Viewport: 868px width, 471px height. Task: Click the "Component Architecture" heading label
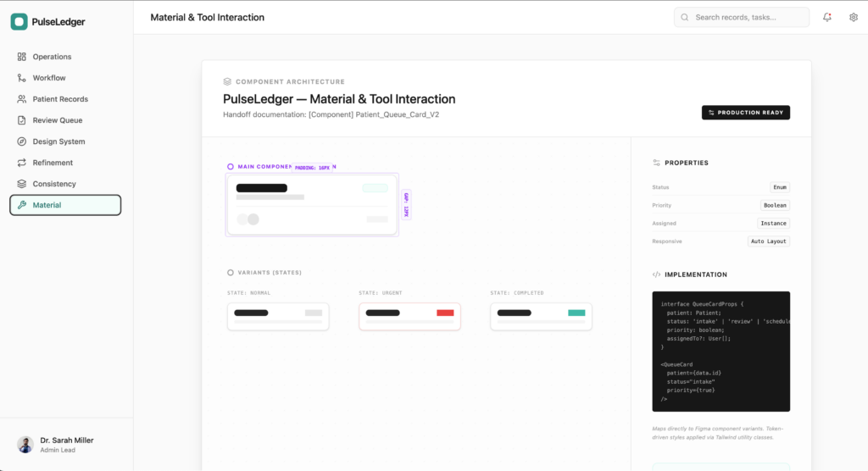tap(290, 81)
